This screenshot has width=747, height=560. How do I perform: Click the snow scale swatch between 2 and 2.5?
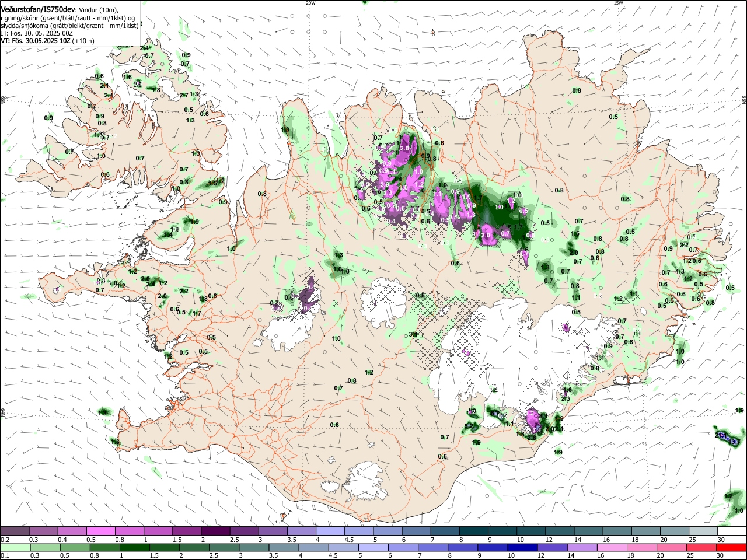[215, 531]
